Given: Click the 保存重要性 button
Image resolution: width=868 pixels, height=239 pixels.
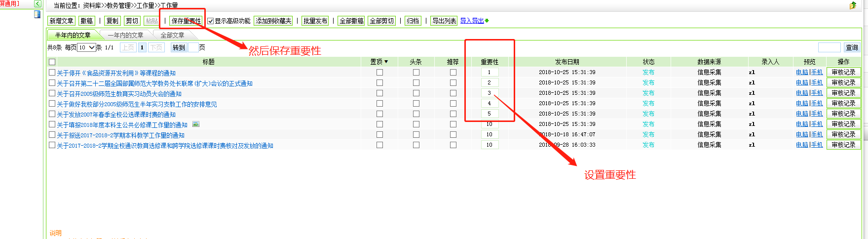Looking at the screenshot, I should click(186, 21).
